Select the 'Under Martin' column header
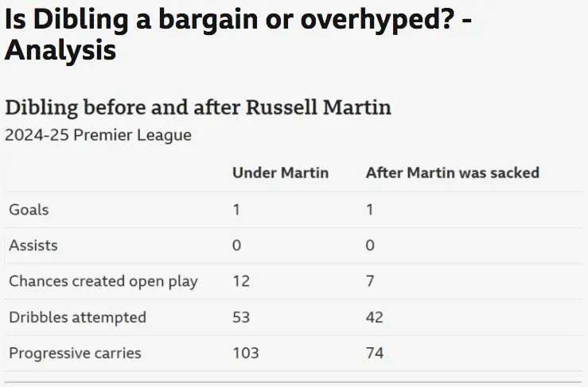 [x=280, y=172]
